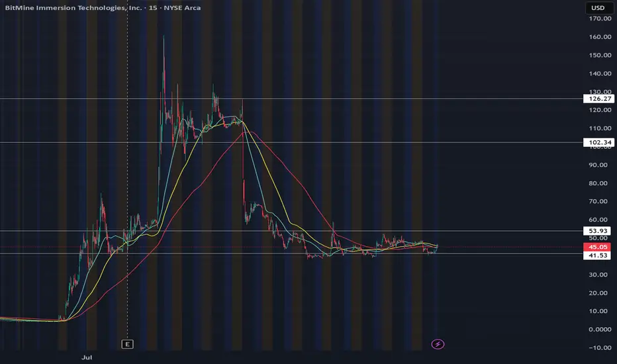This screenshot has height=364, width=617.
Task: Click the 90.00 price axis label
Action: click(598, 165)
